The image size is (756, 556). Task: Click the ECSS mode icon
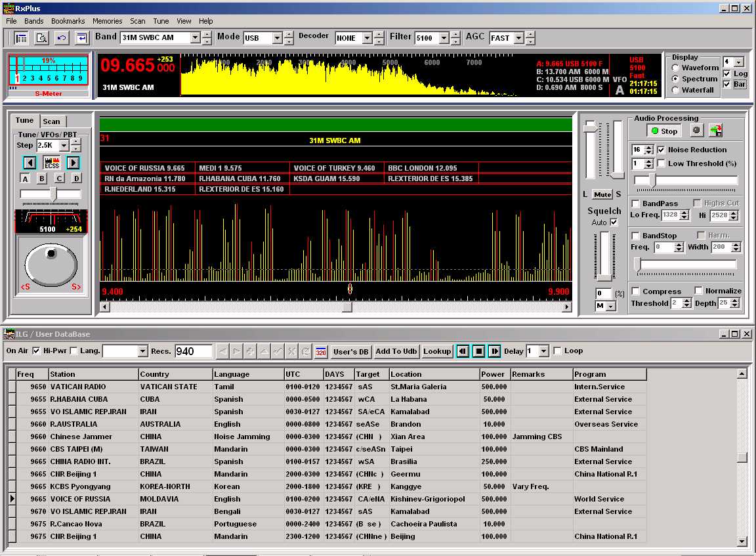click(x=51, y=162)
